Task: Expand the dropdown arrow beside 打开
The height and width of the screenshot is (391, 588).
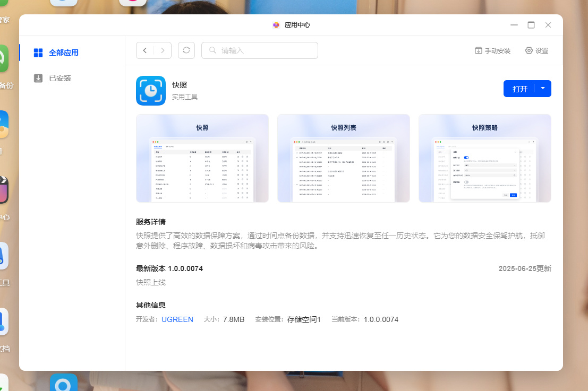Action: 543,89
